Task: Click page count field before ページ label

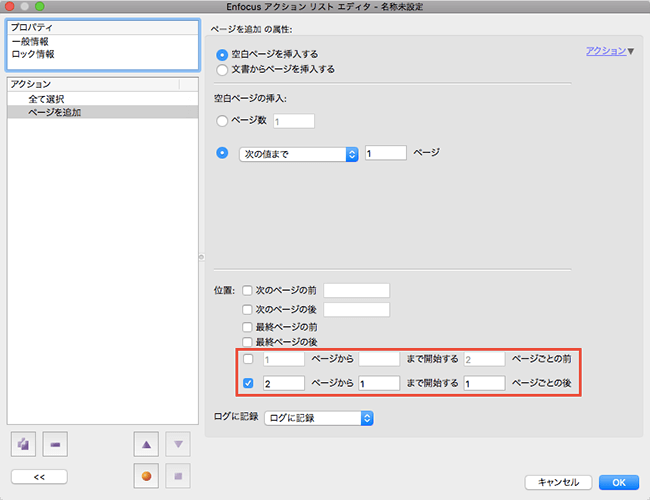Action: click(x=386, y=153)
